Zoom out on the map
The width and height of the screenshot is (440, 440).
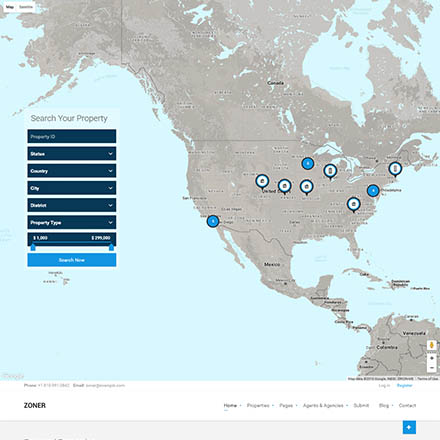(432, 368)
